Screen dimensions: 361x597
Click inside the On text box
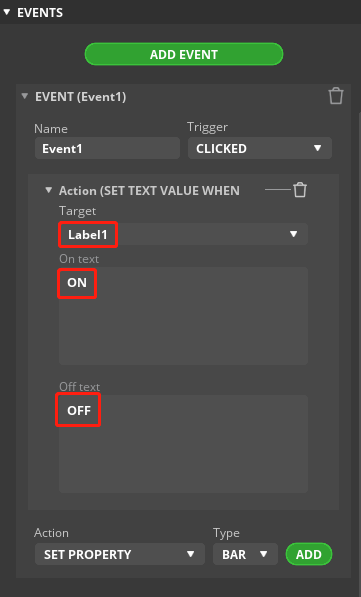[183, 316]
